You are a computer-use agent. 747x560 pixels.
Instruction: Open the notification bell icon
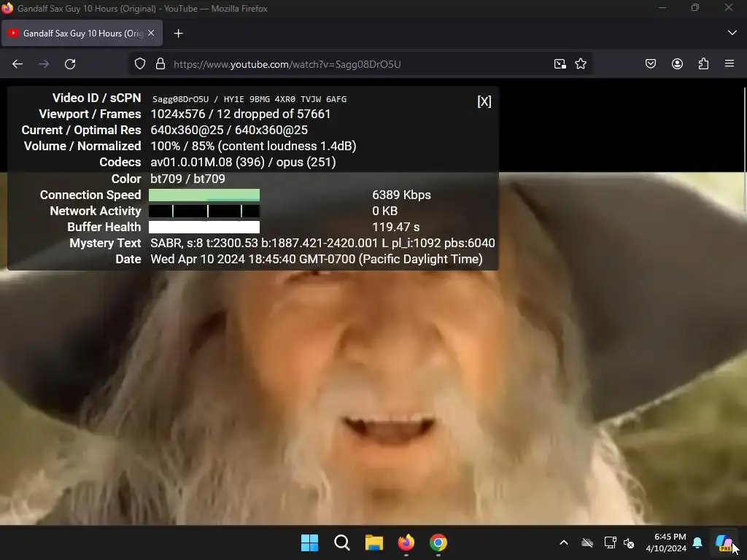697,542
